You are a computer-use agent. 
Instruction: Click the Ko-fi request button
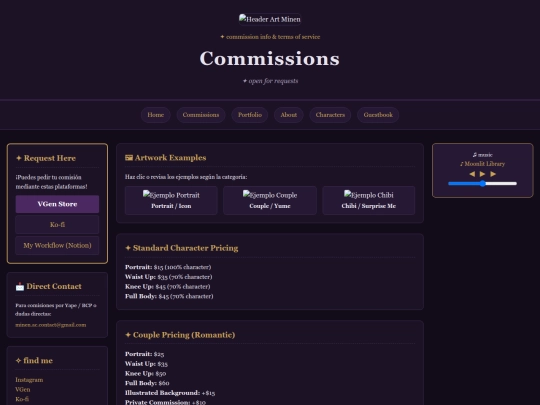(57, 225)
